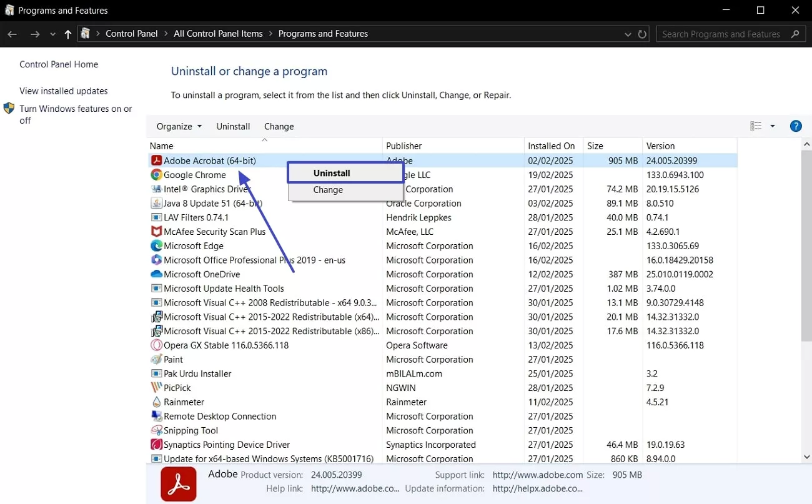Click the Opera GX Stable icon
The image size is (812, 504).
(x=156, y=345)
